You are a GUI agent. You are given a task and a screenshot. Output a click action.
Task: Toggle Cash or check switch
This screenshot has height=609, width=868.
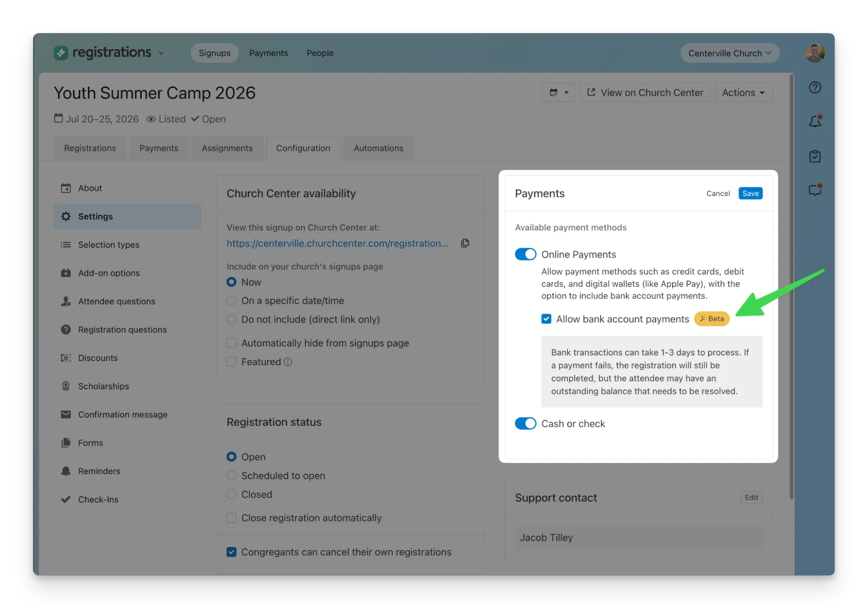point(525,424)
